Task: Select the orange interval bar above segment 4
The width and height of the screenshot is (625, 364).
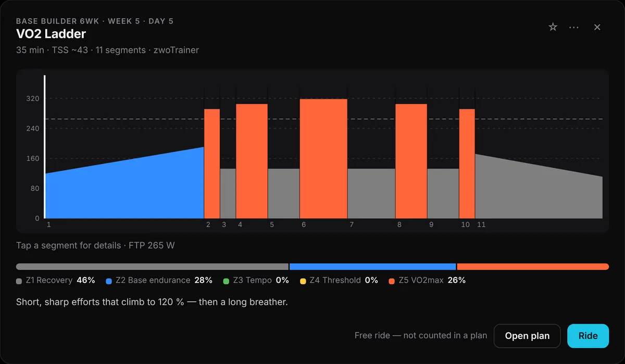Action: tap(252, 161)
